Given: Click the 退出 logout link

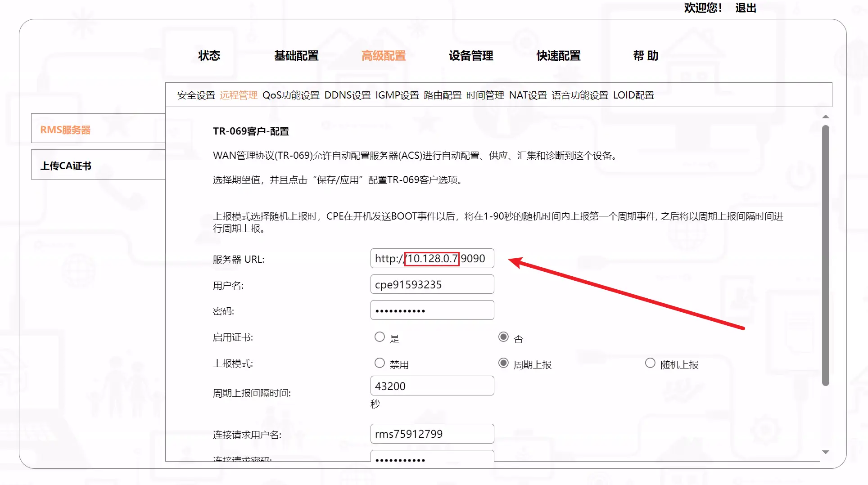Looking at the screenshot, I should coord(746,8).
